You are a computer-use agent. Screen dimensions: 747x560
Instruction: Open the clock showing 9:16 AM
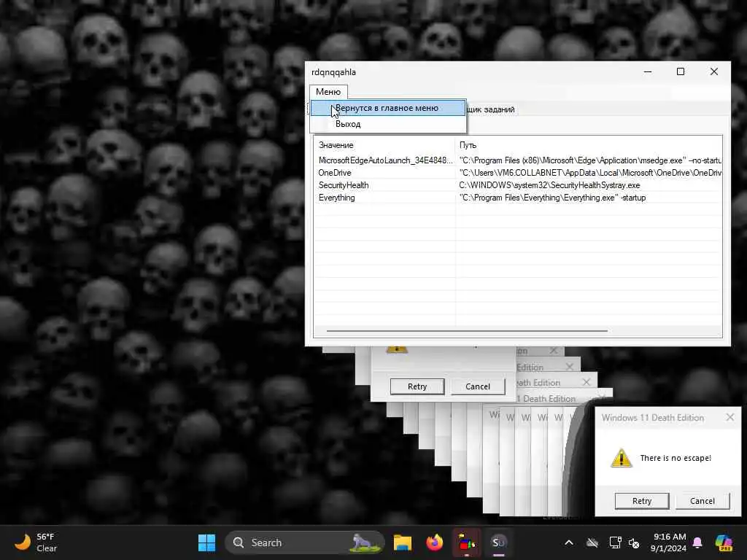pos(668,542)
